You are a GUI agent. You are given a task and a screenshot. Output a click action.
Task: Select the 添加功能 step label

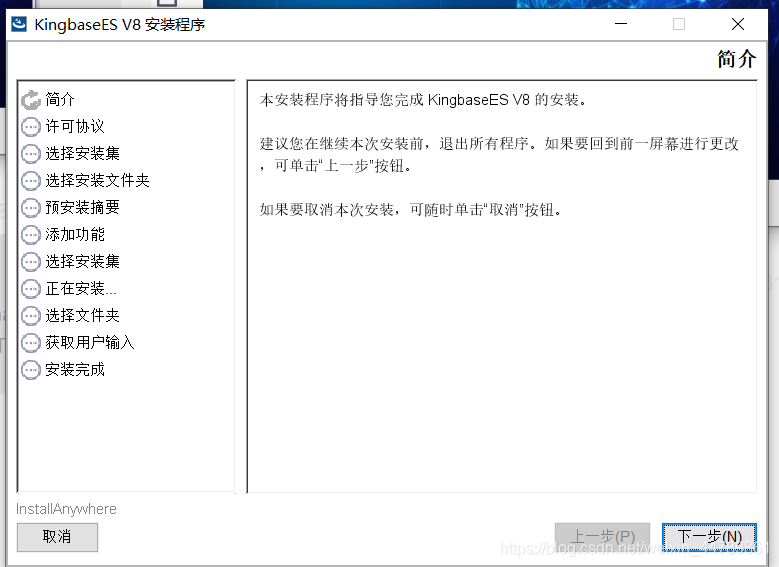pyautogui.click(x=75, y=234)
